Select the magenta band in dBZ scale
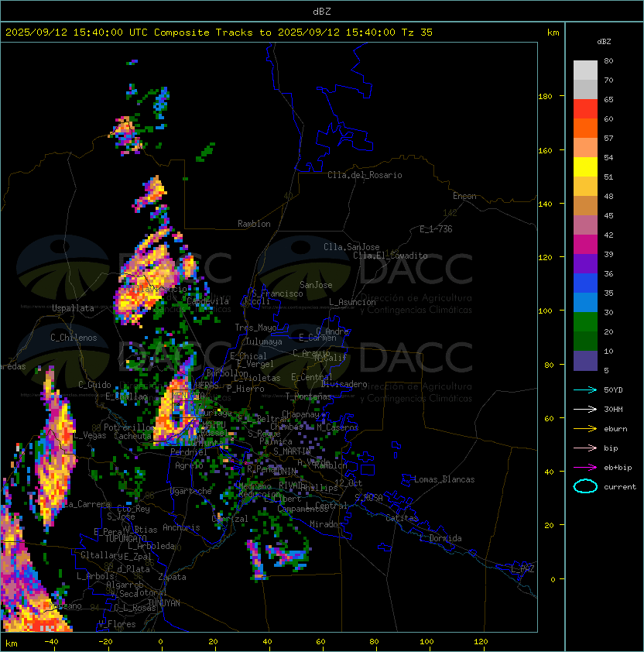The width and height of the screenshot is (644, 652). [585, 245]
